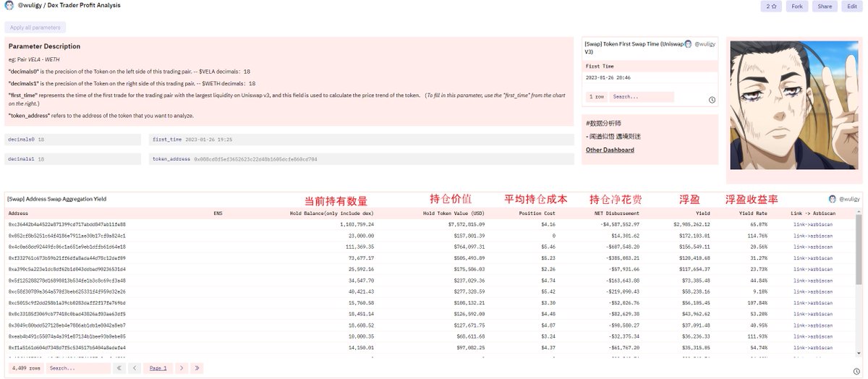Click Search box in Token First Swap Time widget
868x379 pixels.
tap(641, 96)
